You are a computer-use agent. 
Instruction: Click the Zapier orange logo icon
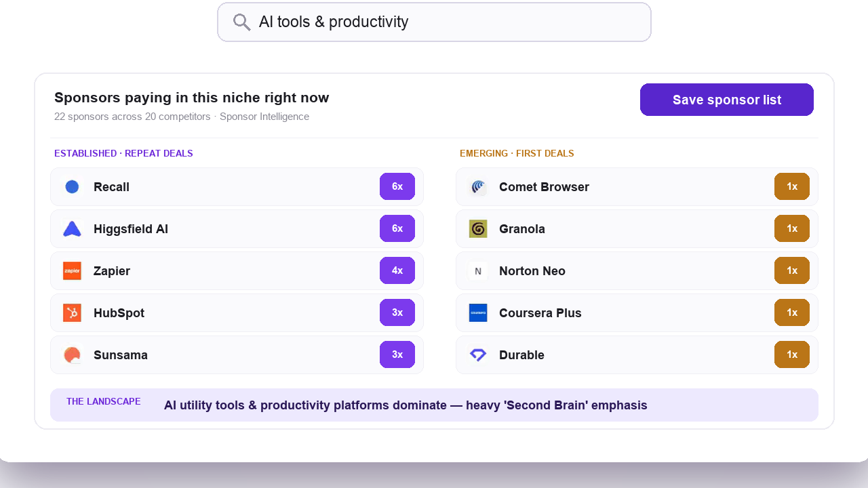72,271
